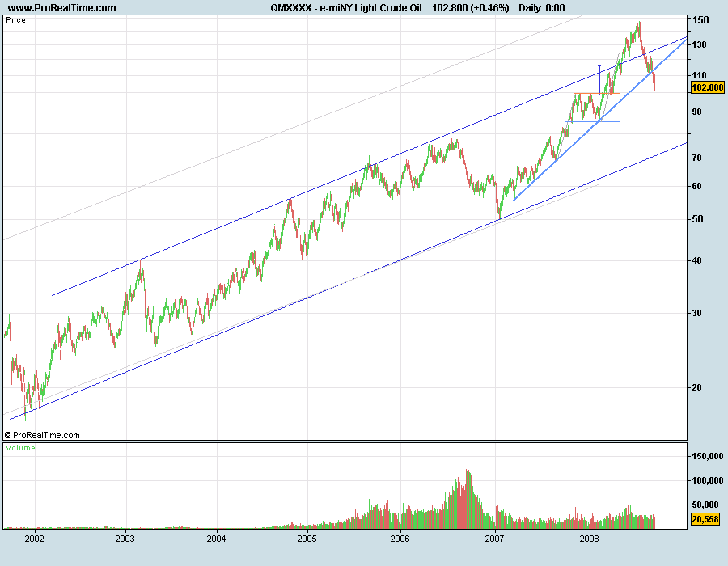Image resolution: width=728 pixels, height=566 pixels.
Task: Click the 2007 year label on time axis
Action: [494, 539]
